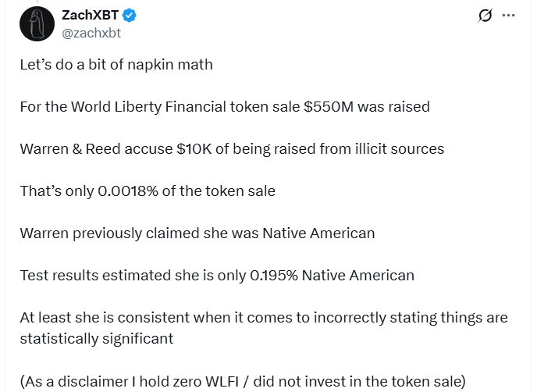Click the line "Let's do a bit of napkin math"
Image resolution: width=537 pixels, height=392 pixels.
point(116,64)
